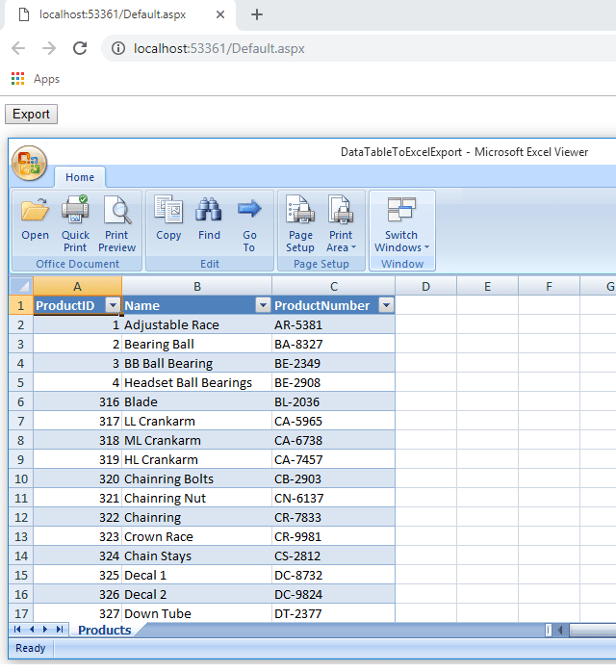Screen dimensions: 616x672
Task: Click cell LL Crankarm
Action: click(x=197, y=421)
